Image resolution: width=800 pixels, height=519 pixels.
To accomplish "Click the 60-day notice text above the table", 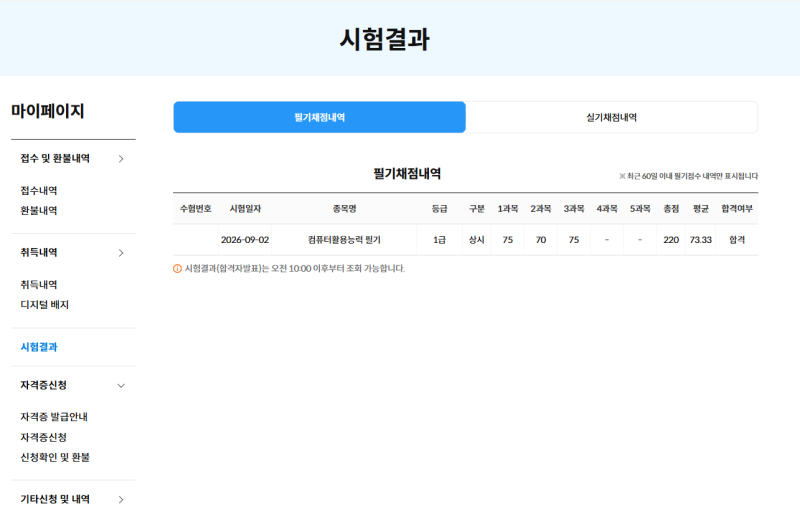I will point(688,176).
